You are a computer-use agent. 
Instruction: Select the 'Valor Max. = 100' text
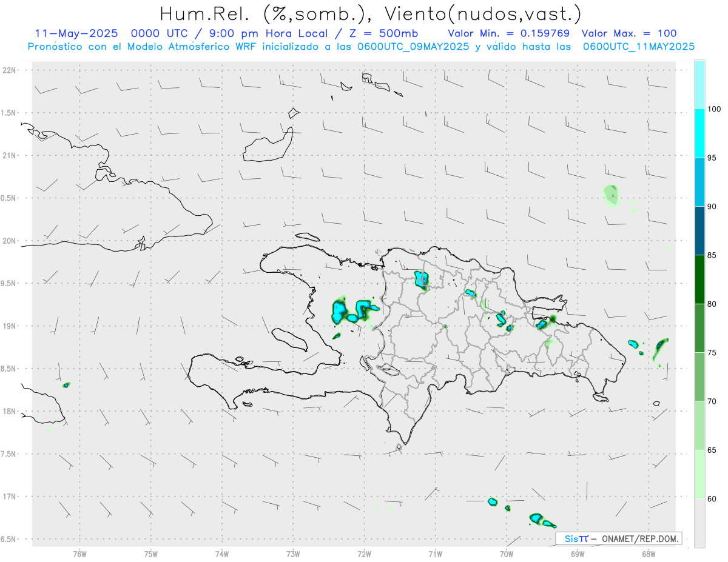(x=629, y=33)
